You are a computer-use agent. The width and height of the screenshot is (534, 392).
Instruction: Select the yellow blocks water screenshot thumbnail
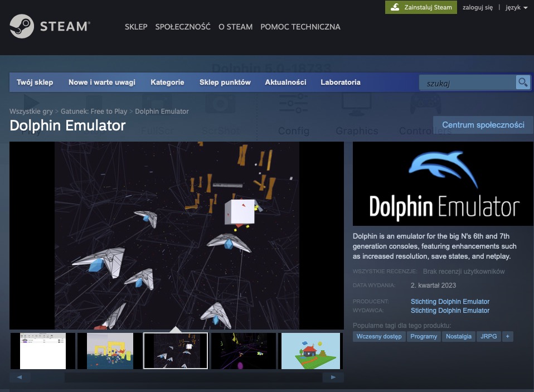click(x=110, y=351)
